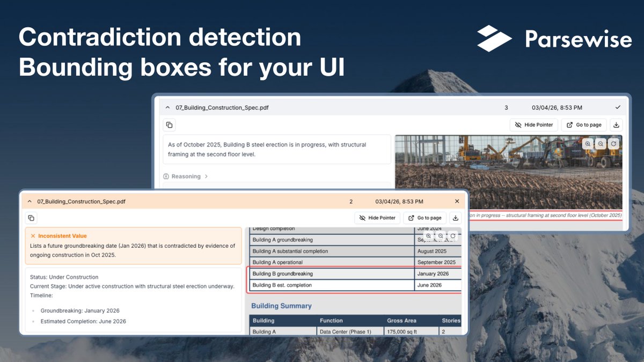Zoom in on the construction site photo
644x362 pixels.
pos(588,144)
